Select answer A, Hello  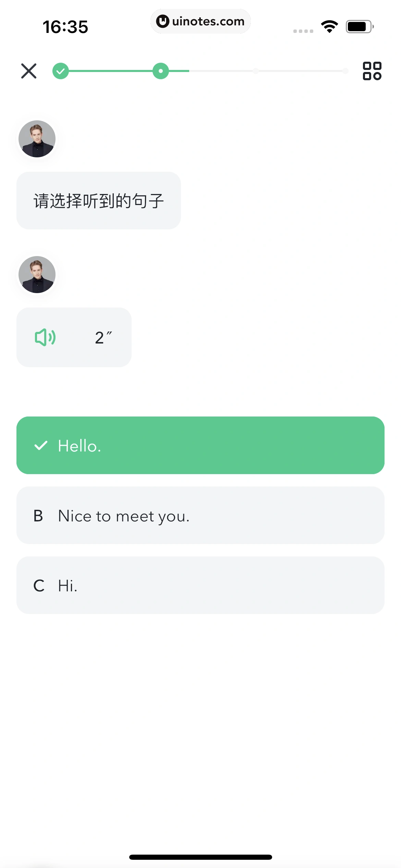pyautogui.click(x=200, y=445)
